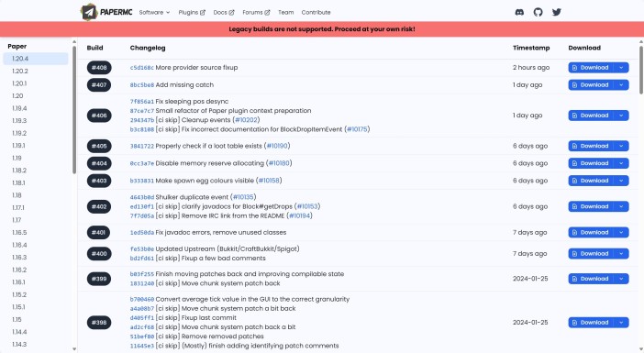Expand download options arrow for build #405
Image resolution: width=644 pixels, height=353 pixels.
tap(621, 146)
